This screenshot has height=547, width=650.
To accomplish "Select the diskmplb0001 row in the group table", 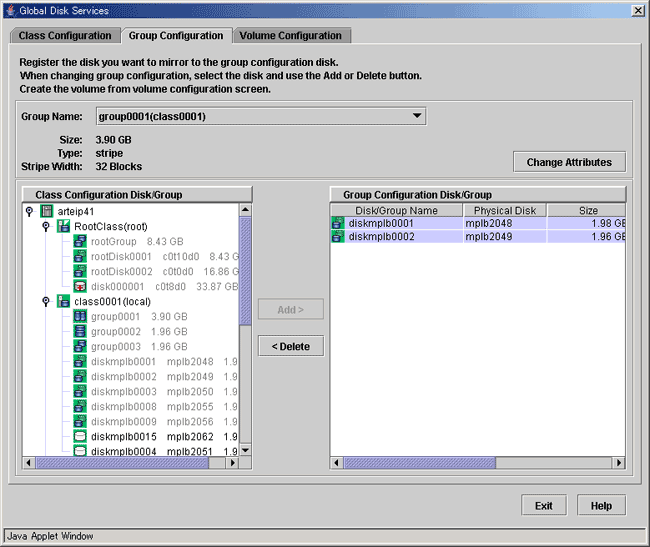I will (x=478, y=223).
